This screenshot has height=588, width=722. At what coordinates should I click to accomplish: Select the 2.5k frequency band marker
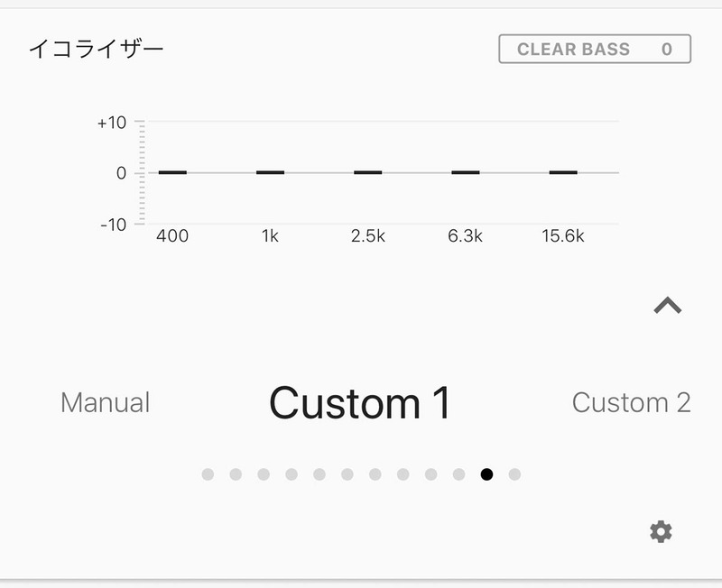tap(366, 171)
